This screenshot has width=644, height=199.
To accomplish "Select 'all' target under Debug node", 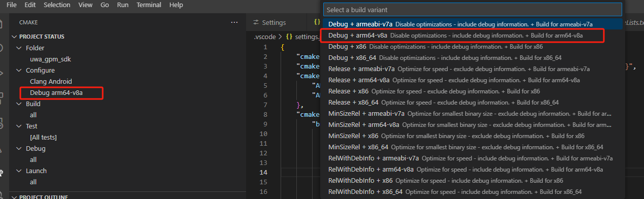I will point(34,159).
